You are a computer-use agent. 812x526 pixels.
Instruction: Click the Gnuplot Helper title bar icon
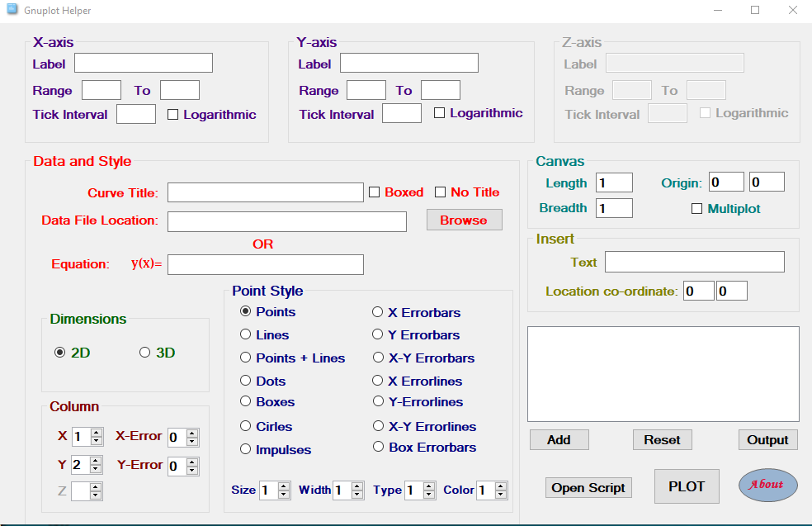[x=12, y=10]
